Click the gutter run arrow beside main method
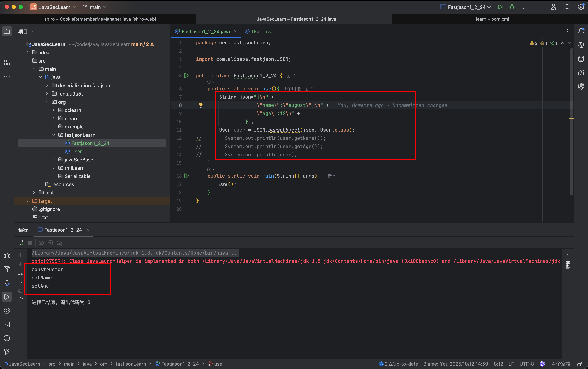This screenshot has height=369, width=588. tap(187, 176)
